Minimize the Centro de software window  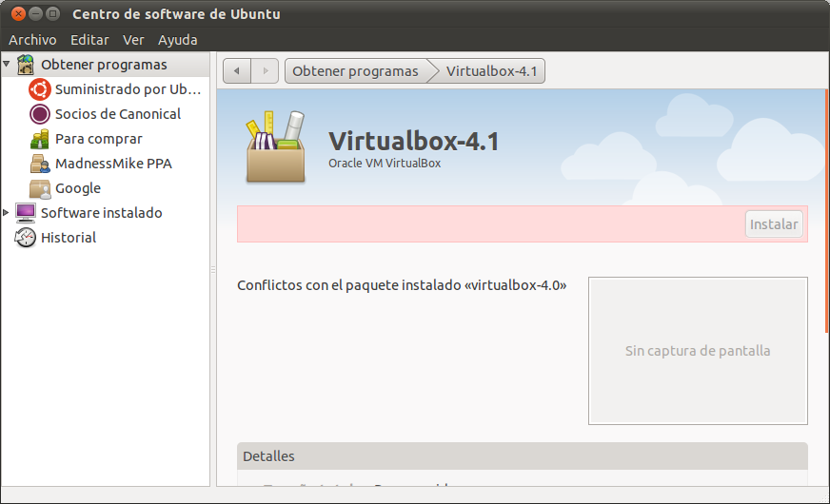[x=35, y=13]
